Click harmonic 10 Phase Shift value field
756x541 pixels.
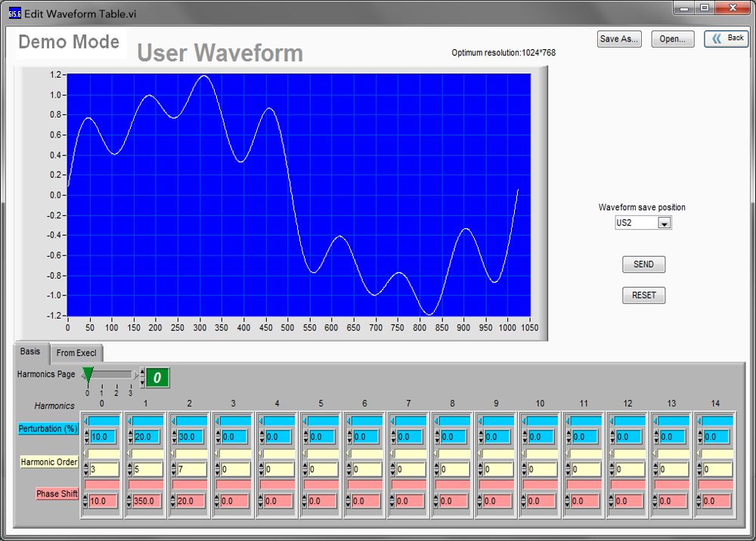point(542,501)
